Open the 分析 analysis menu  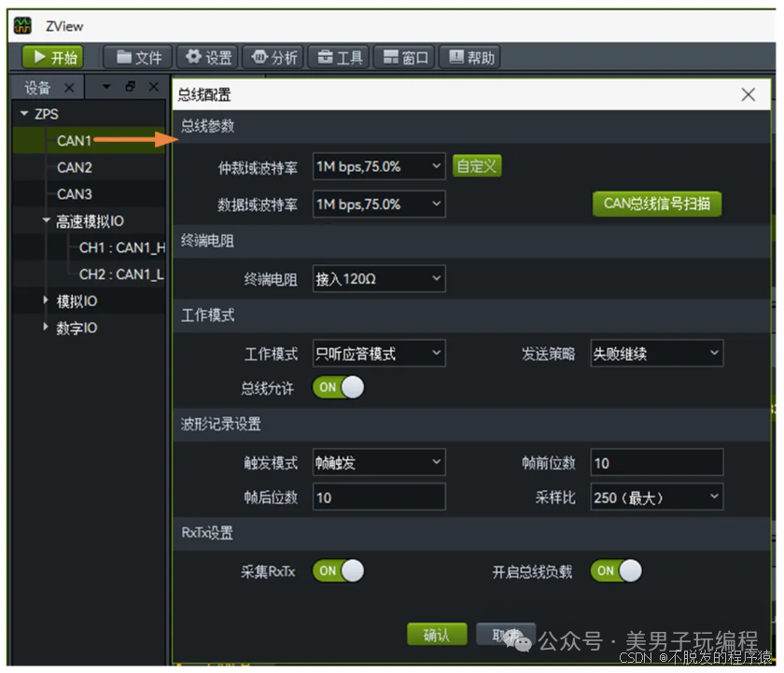273,57
